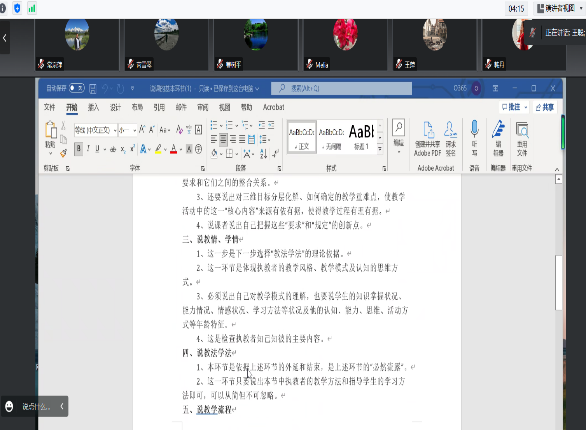Click the Paste clipboard icon

click(x=50, y=130)
